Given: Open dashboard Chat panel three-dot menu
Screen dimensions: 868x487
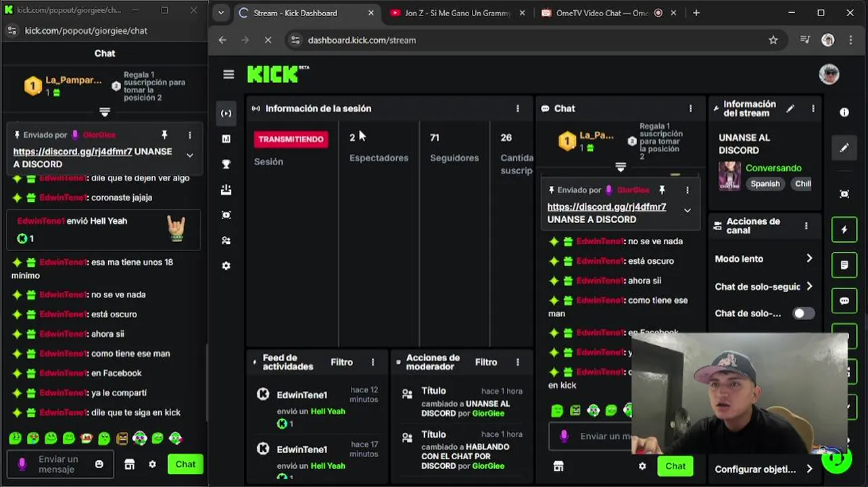Looking at the screenshot, I should point(690,108).
